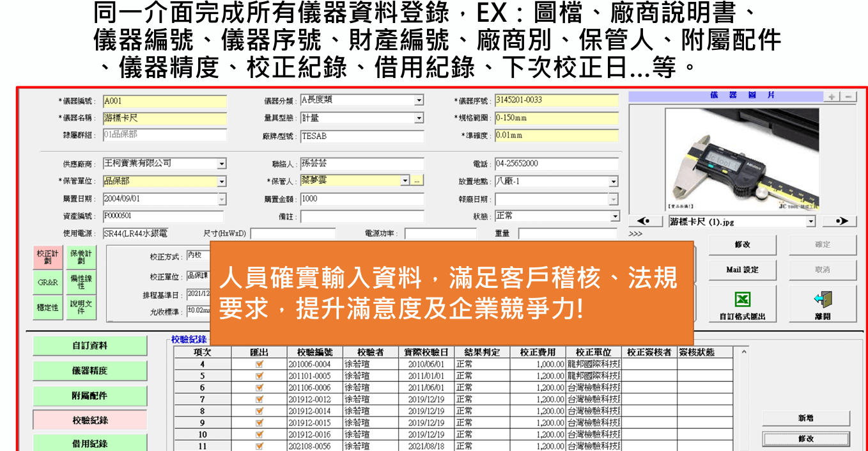
Task: Click the minus button to remove instrument picture
Action: coord(848,97)
